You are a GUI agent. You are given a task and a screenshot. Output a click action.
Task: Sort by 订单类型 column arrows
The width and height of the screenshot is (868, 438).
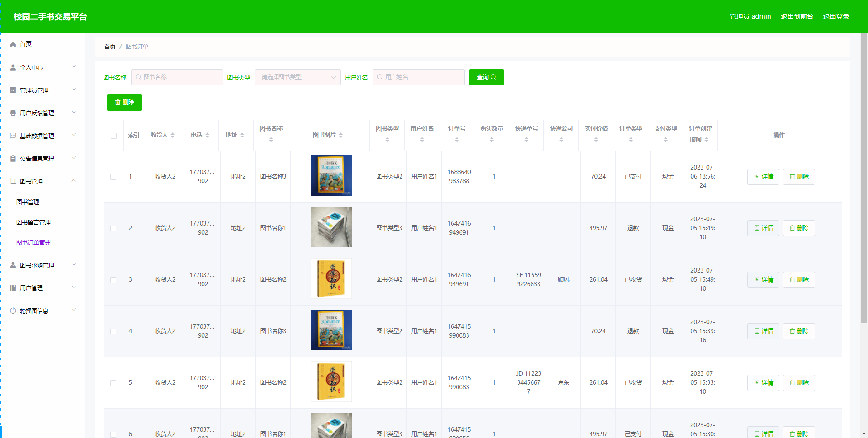[x=631, y=140]
